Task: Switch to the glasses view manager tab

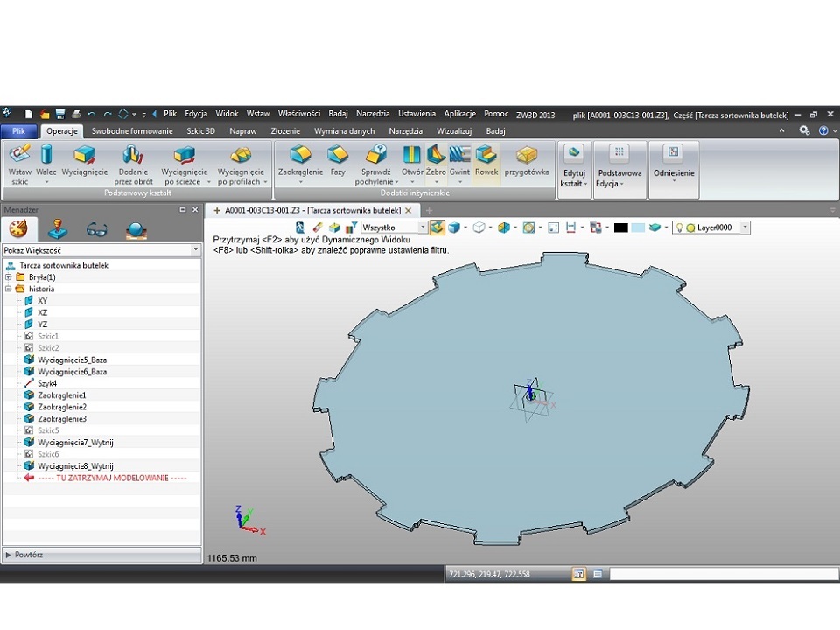Action: (x=97, y=230)
